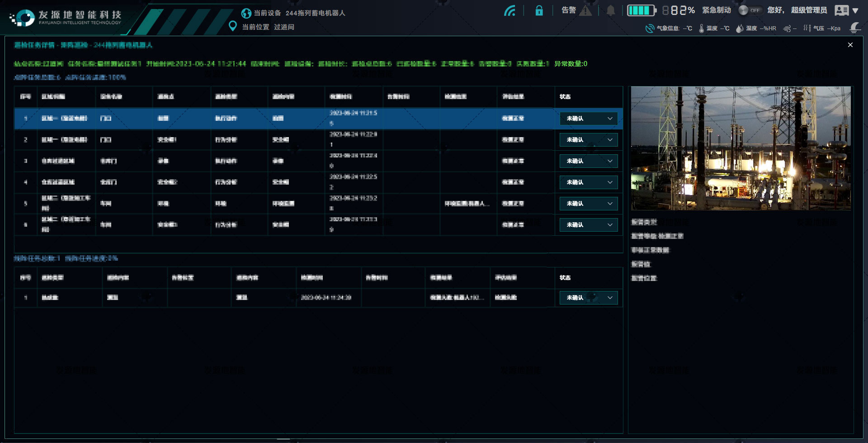Select the highlighted first inspection row

click(318, 119)
